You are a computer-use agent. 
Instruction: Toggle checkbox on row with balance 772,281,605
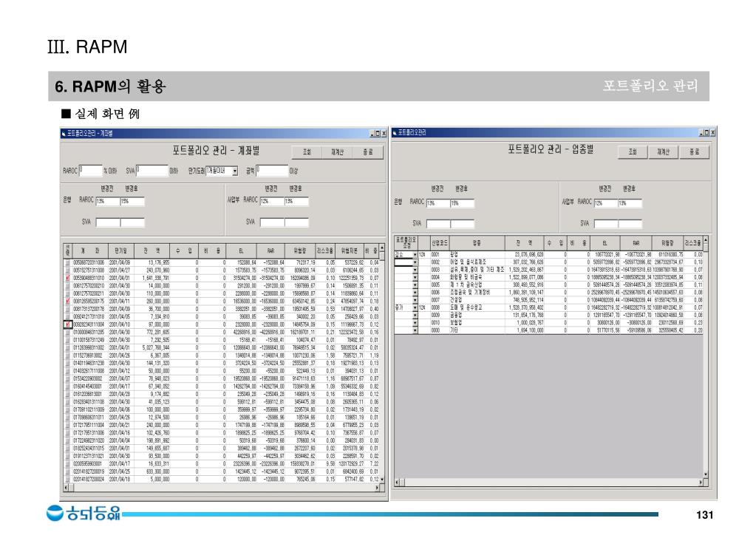tap(68, 333)
